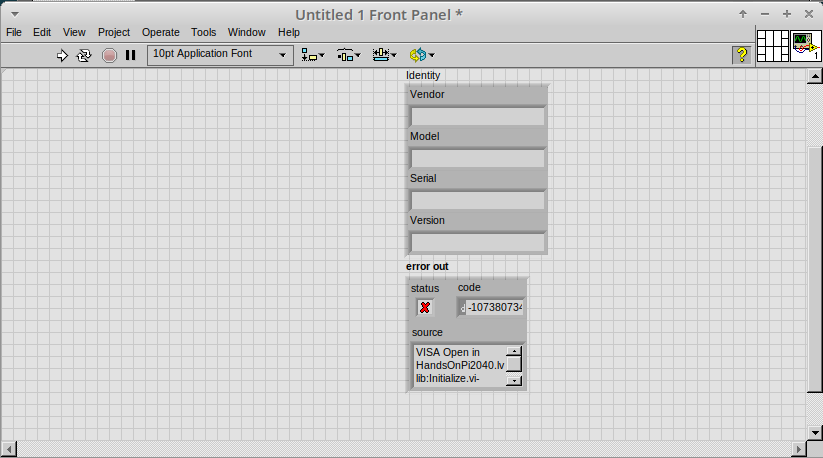The image size is (823, 458).
Task: Open the Operate menu
Action: 161,33
